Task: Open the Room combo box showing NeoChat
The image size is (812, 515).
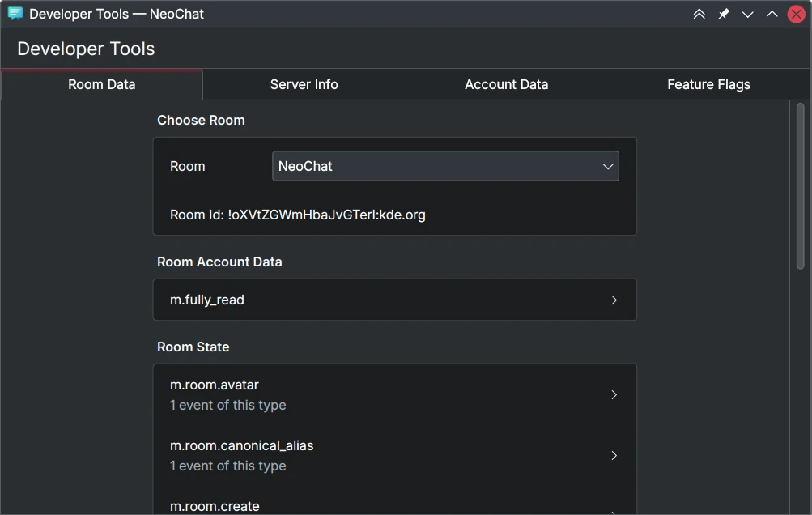Action: point(445,166)
